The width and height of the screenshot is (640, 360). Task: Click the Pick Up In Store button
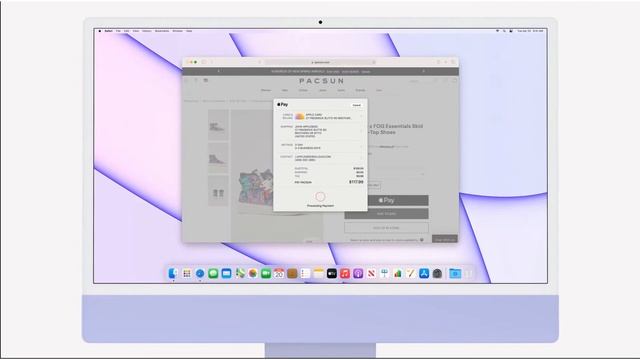pos(386,228)
